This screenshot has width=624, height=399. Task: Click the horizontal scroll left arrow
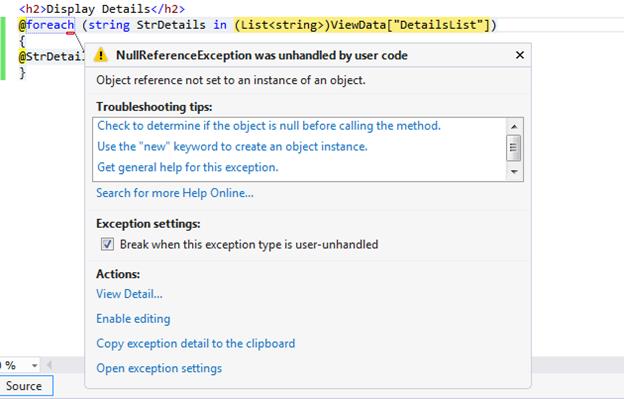[x=50, y=365]
